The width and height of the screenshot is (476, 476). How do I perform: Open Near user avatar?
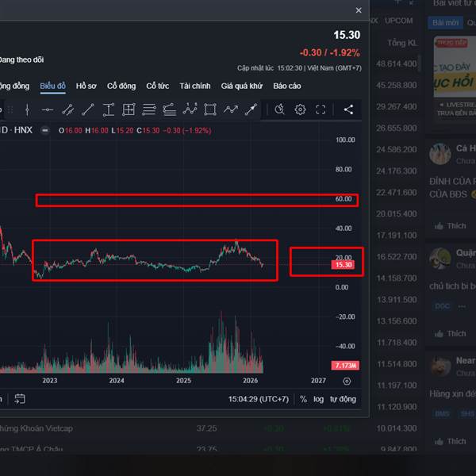pyautogui.click(x=440, y=366)
